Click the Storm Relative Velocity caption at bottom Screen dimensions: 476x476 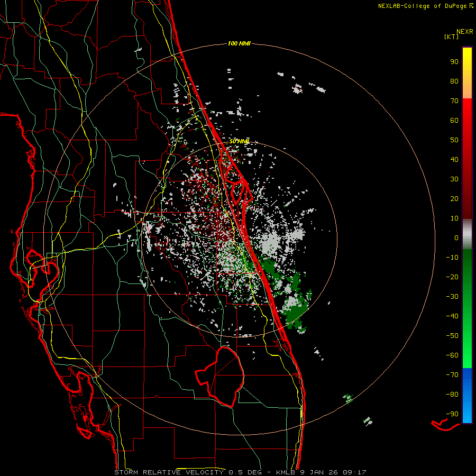point(241,472)
